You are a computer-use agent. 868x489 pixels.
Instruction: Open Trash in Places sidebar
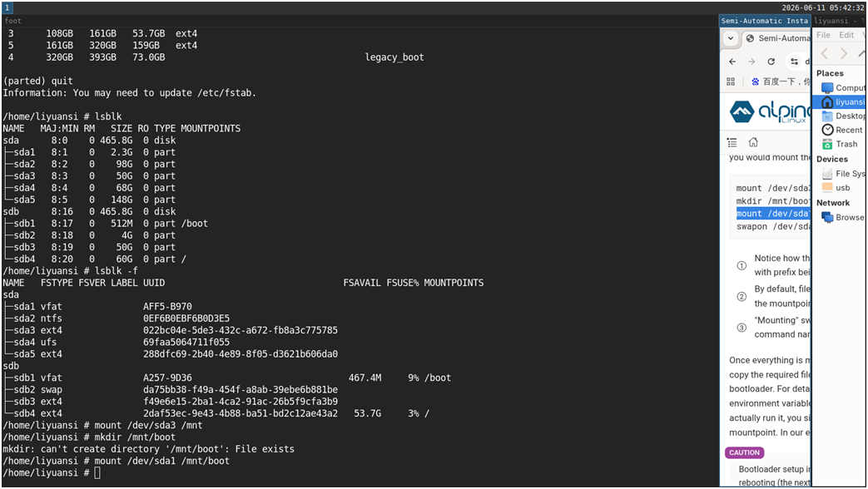click(839, 144)
